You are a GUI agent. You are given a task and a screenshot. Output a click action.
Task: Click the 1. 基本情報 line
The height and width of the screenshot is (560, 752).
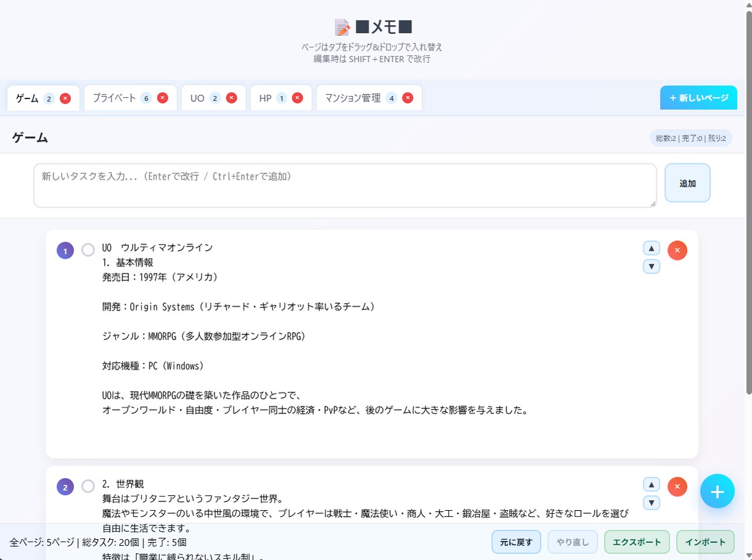[128, 262]
